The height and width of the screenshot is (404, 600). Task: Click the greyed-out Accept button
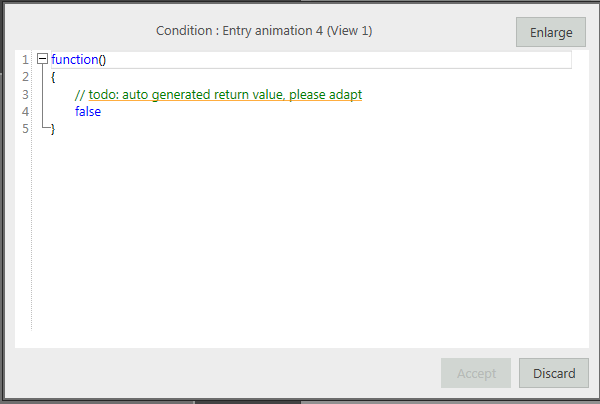[476, 373]
